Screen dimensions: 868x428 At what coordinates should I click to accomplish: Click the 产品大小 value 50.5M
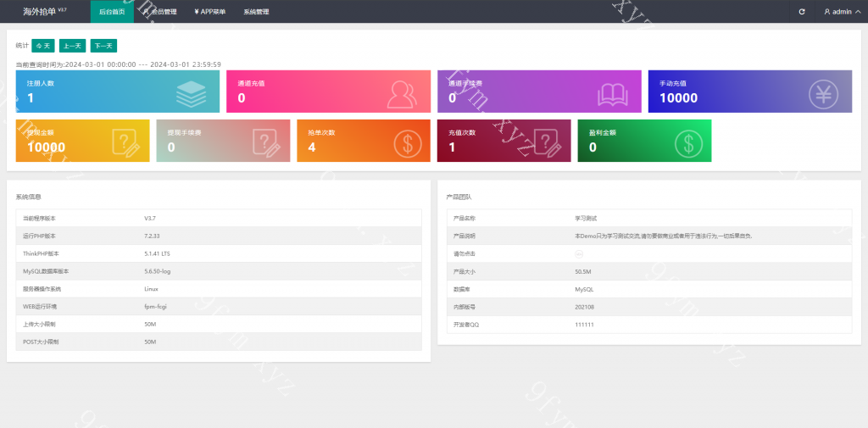[x=583, y=271]
